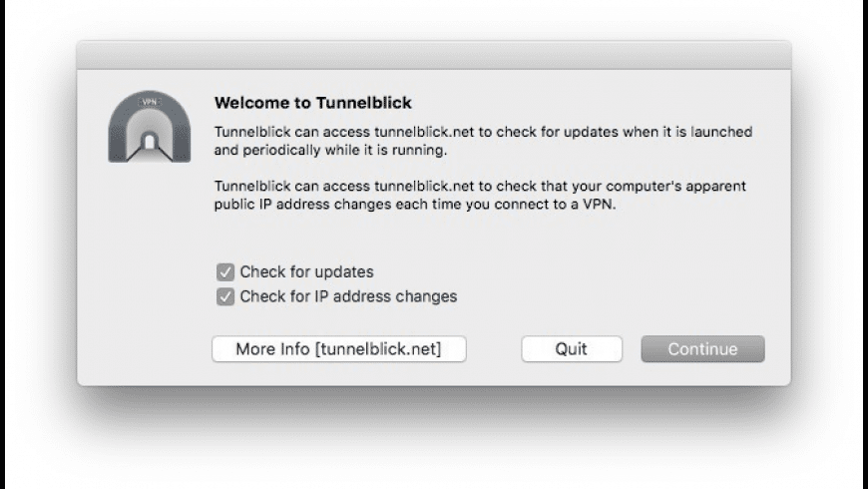Click the "Welcome to Tunnelblick" heading
The height and width of the screenshot is (489, 868).
pos(313,103)
